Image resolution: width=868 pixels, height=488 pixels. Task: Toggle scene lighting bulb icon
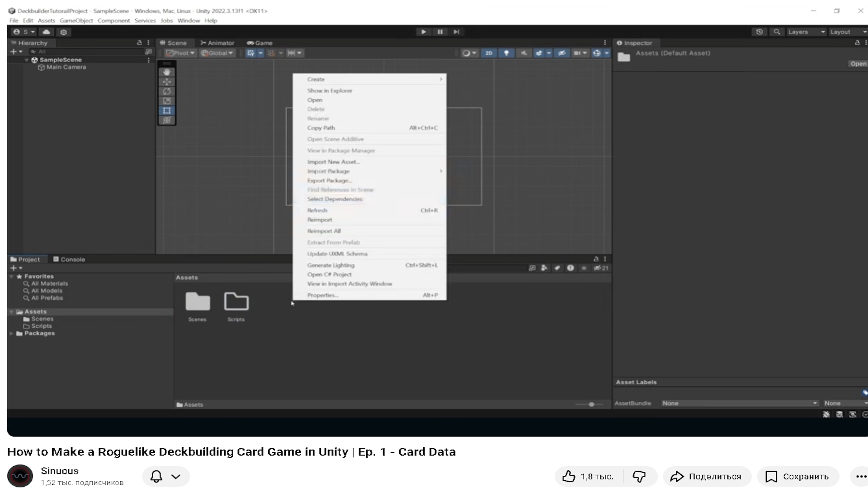(506, 53)
